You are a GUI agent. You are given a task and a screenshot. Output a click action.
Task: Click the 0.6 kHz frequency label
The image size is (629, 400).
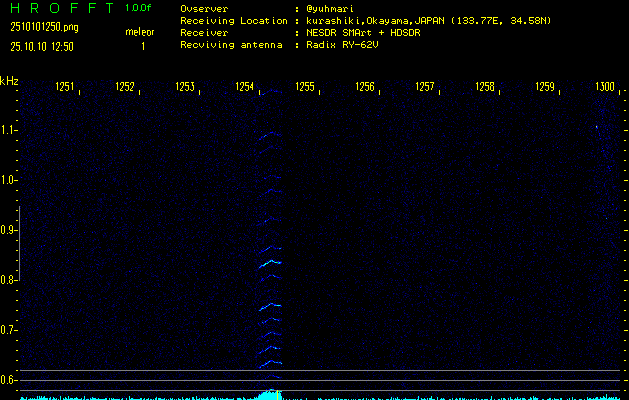click(9, 380)
